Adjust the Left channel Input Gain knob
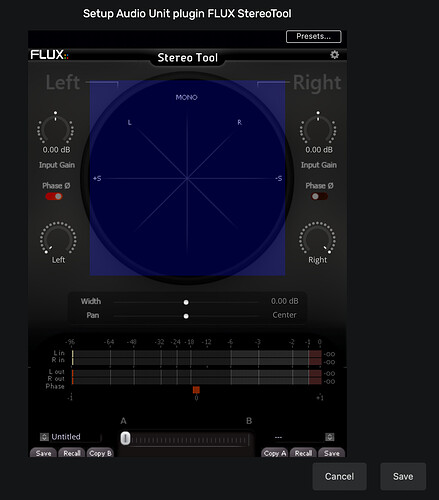The image size is (439, 500). [56, 128]
